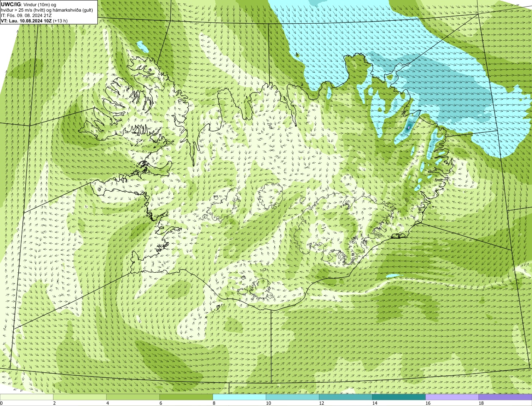Click the "VT: Lau. 10.08.2024 10Z (+13 h)" line
The height and width of the screenshot is (406, 532).
[34, 20]
